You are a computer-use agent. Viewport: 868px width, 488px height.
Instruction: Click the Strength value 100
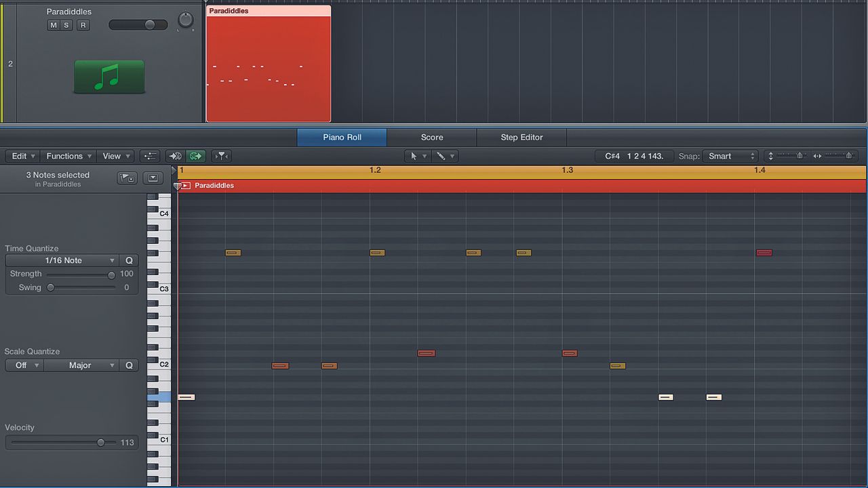coord(126,274)
